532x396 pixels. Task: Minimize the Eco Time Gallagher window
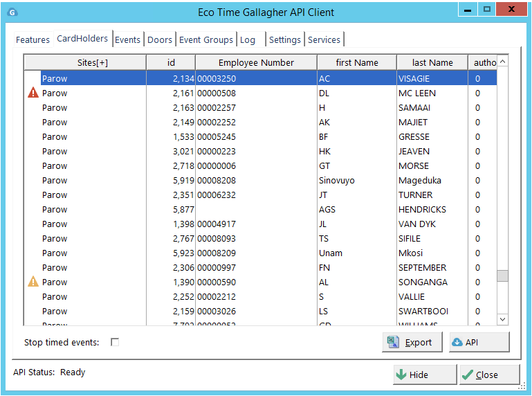click(x=468, y=9)
